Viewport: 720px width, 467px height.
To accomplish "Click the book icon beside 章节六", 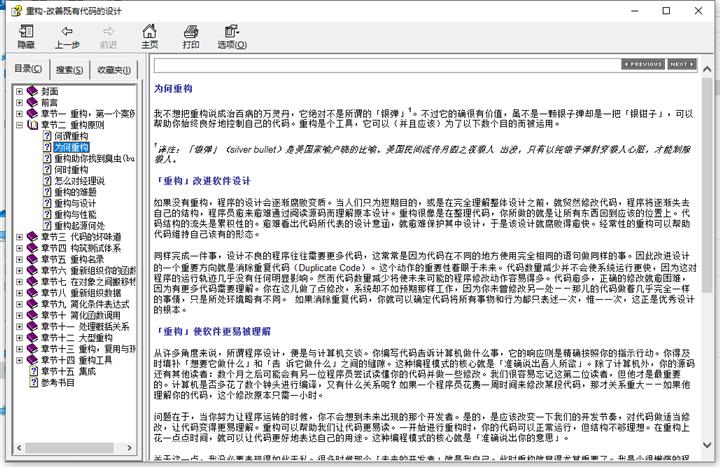I will click(32, 270).
